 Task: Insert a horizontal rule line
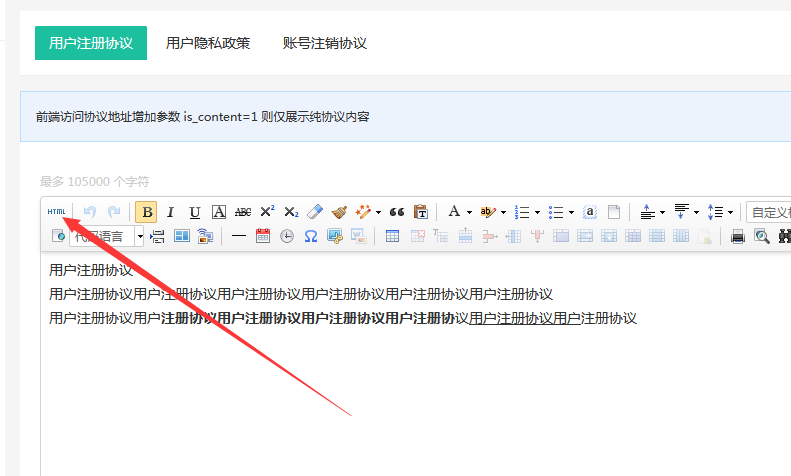(239, 236)
